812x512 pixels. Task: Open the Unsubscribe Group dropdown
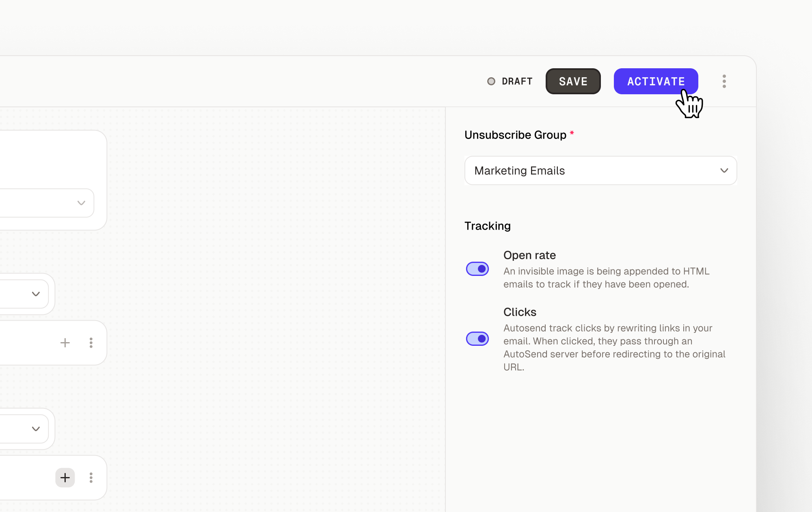coord(600,171)
